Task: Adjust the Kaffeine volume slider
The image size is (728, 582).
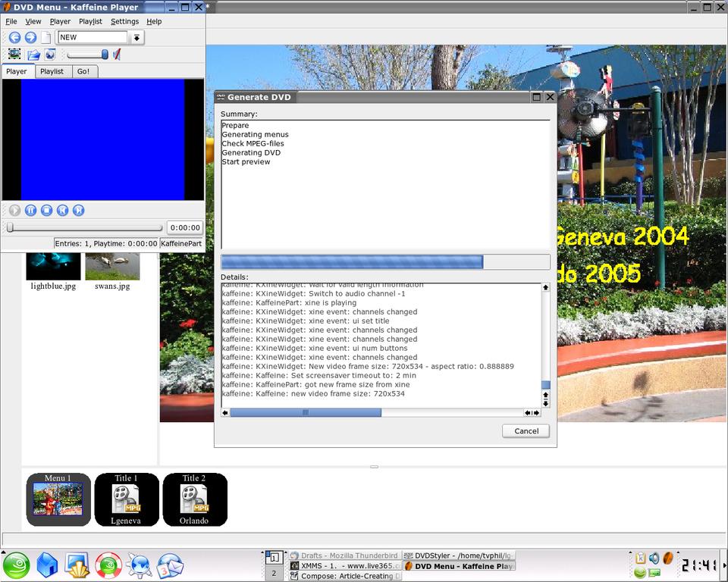Action: [105, 55]
